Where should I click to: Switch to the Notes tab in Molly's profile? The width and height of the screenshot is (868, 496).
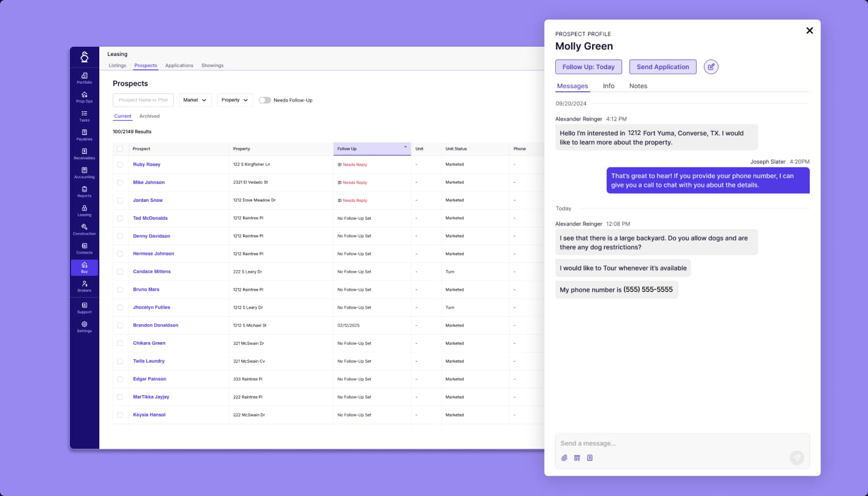point(638,85)
